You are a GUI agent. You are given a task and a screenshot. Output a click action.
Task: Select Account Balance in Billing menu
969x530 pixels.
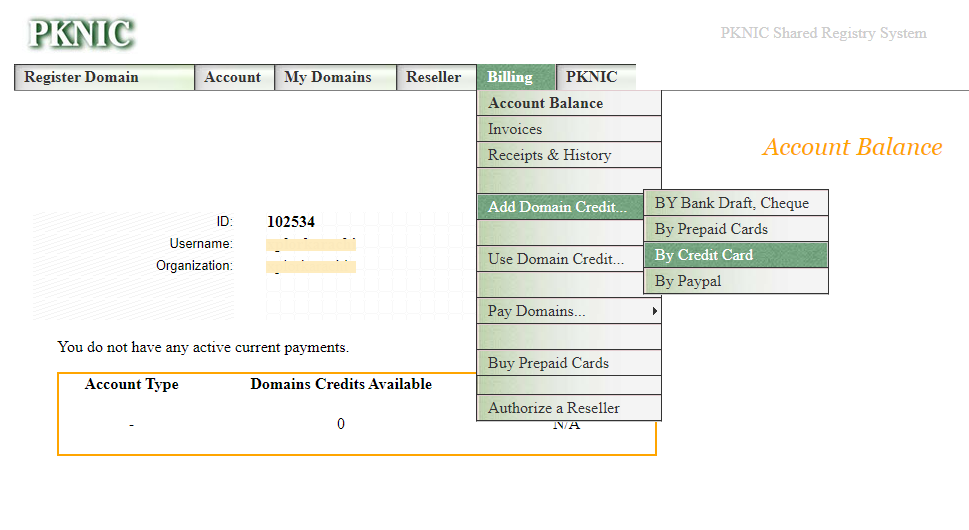(569, 103)
